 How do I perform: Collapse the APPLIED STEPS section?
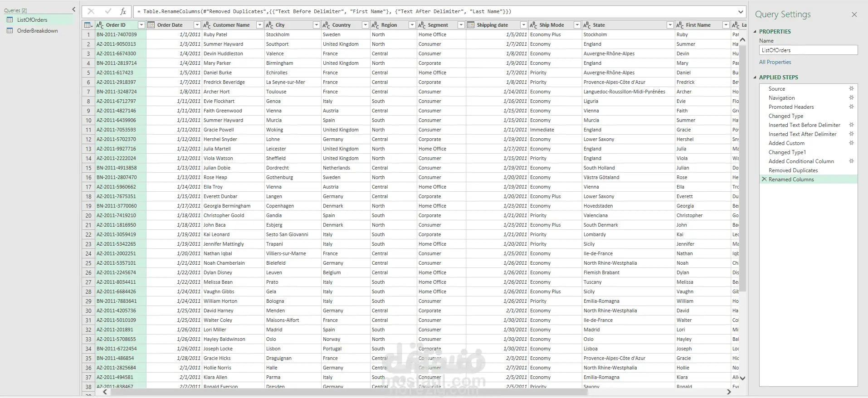[x=756, y=78]
